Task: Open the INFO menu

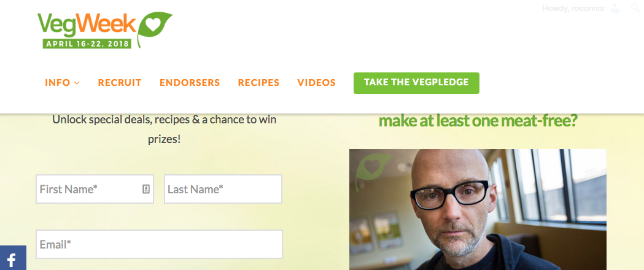Action: coord(62,82)
